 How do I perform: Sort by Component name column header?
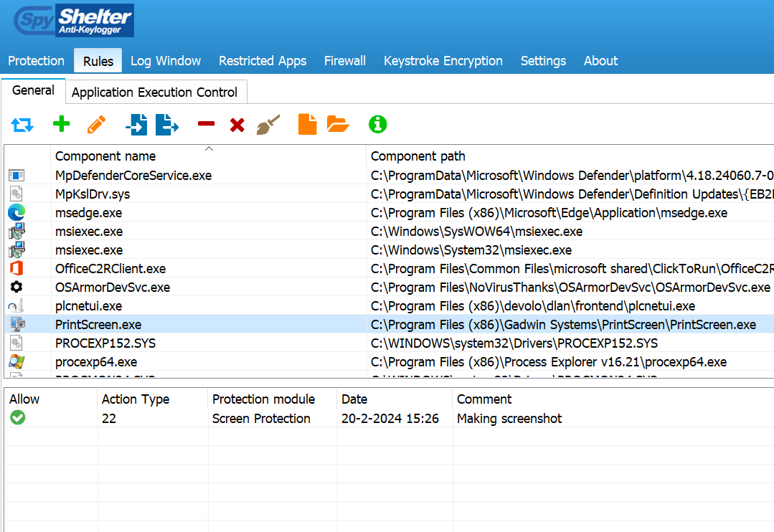(x=105, y=156)
